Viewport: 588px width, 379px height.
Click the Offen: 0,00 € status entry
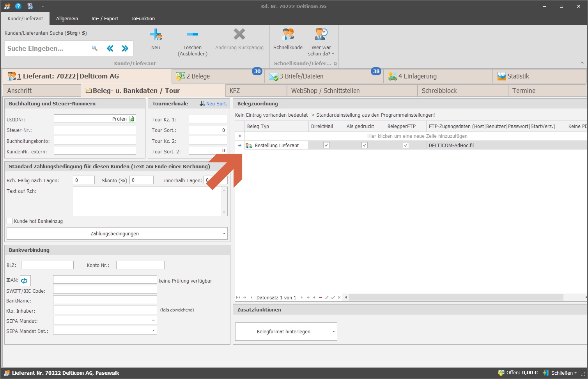(x=518, y=373)
